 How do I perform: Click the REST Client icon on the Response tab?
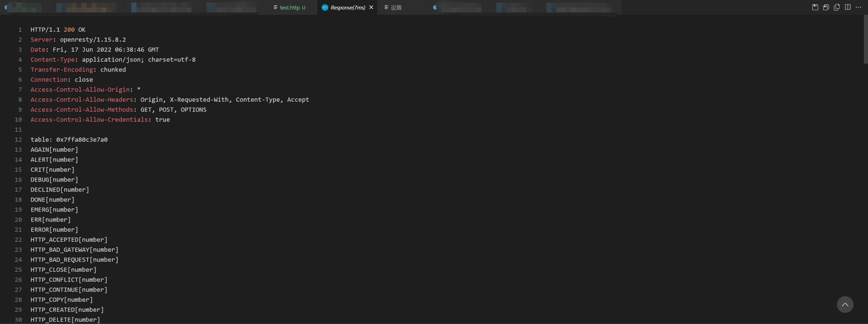click(x=324, y=7)
